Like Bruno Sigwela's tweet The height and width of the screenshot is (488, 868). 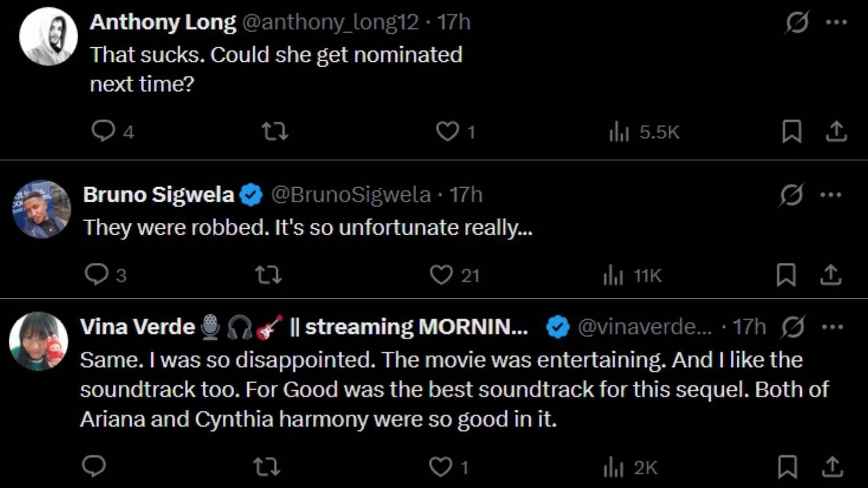[441, 275]
